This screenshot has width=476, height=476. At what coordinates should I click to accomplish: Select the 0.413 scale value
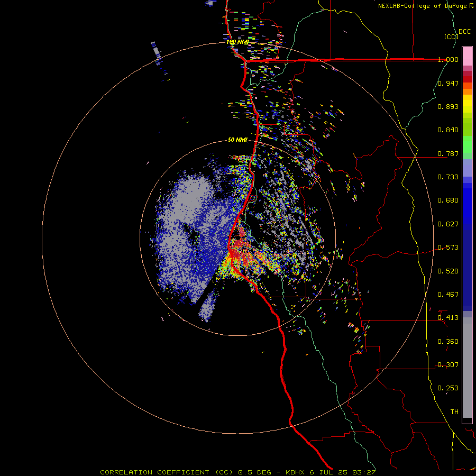pyautogui.click(x=448, y=318)
